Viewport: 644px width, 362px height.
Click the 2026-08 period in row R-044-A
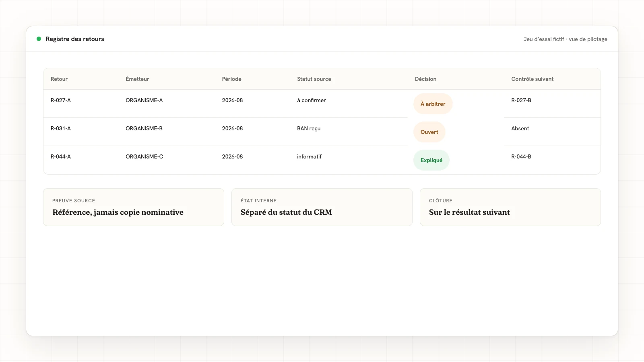pyautogui.click(x=232, y=156)
